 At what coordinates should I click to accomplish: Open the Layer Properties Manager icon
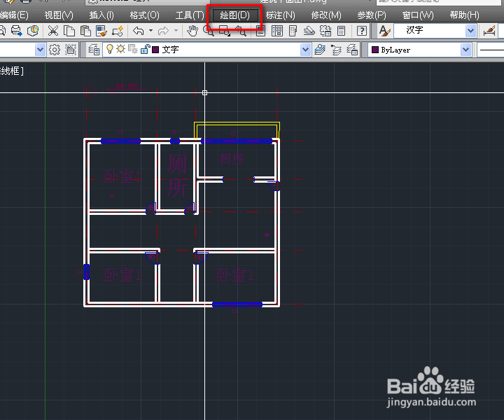pos(94,50)
